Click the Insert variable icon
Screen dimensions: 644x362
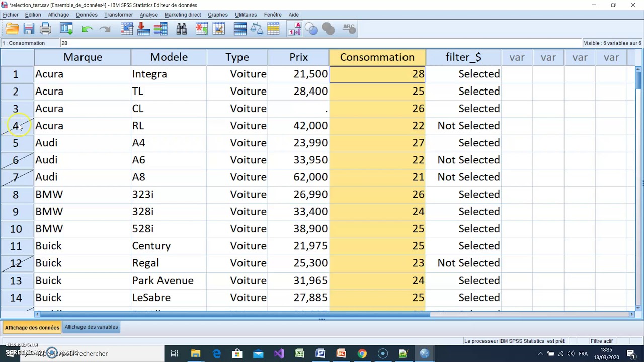click(x=219, y=29)
